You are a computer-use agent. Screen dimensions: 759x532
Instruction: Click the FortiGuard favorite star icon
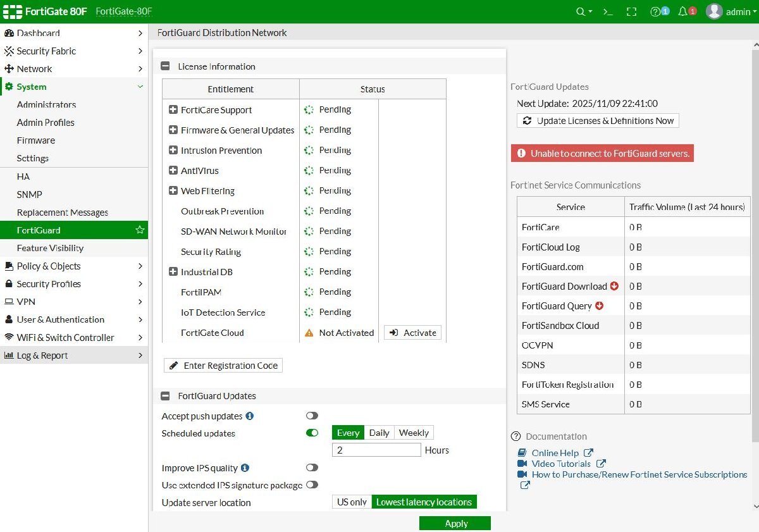click(140, 230)
